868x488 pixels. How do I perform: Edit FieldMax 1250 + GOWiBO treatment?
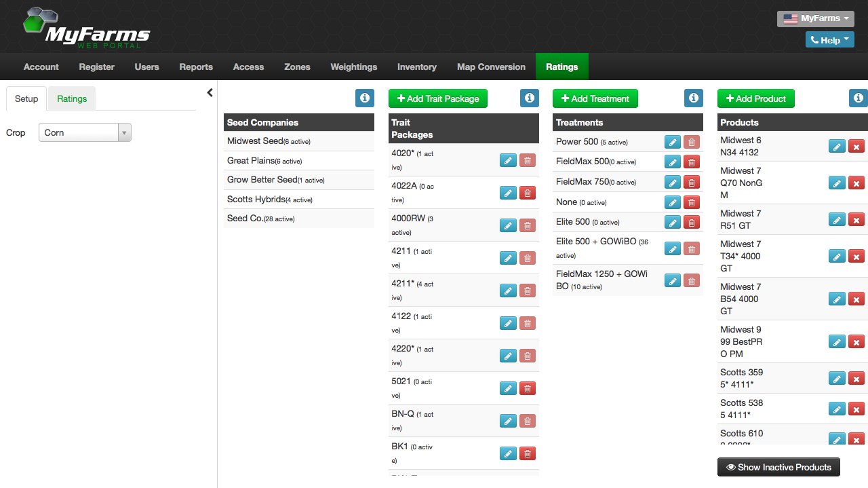[x=673, y=280]
